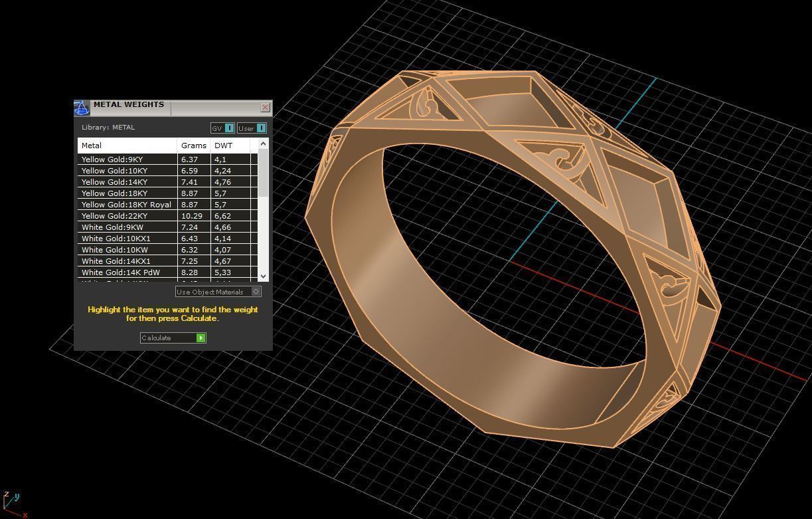812x519 pixels.
Task: Click the metal list scroll down arrow
Action: 263,276
